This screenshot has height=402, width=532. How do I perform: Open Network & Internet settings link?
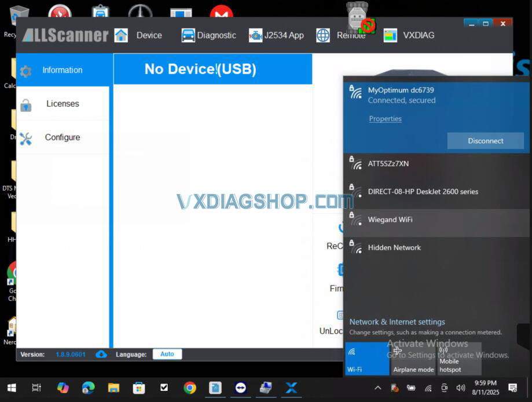click(x=397, y=321)
